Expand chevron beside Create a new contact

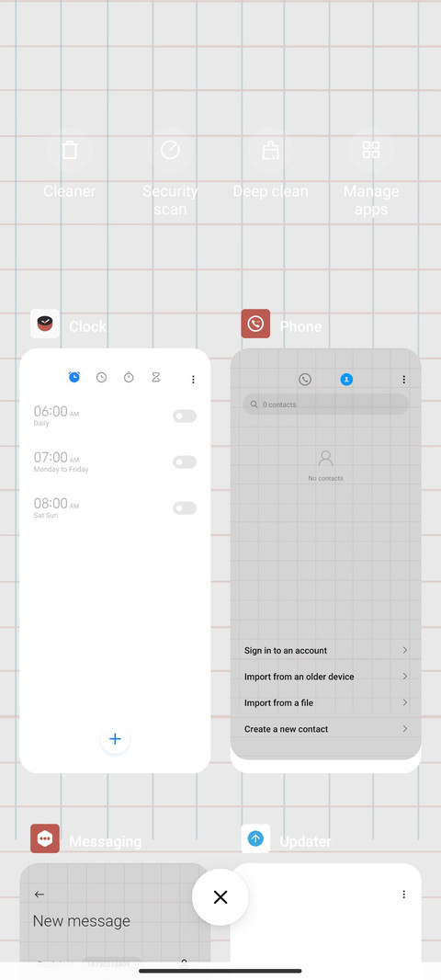[405, 729]
